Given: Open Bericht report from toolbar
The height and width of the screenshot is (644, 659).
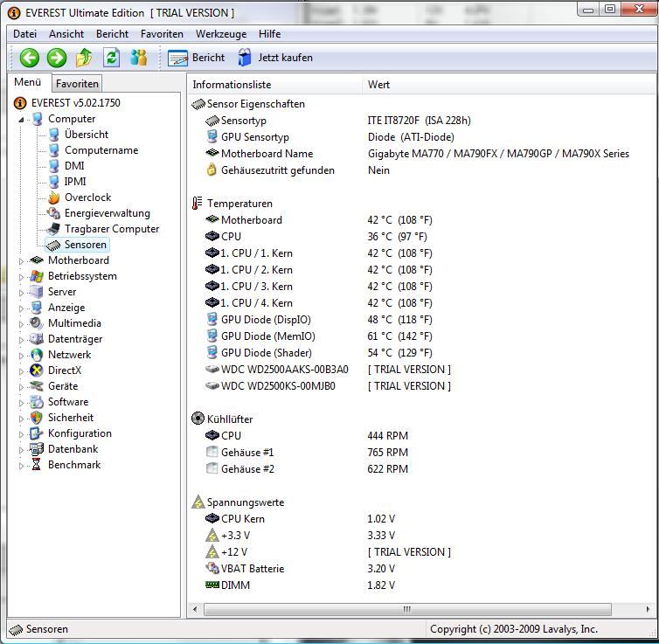Looking at the screenshot, I should tap(197, 58).
